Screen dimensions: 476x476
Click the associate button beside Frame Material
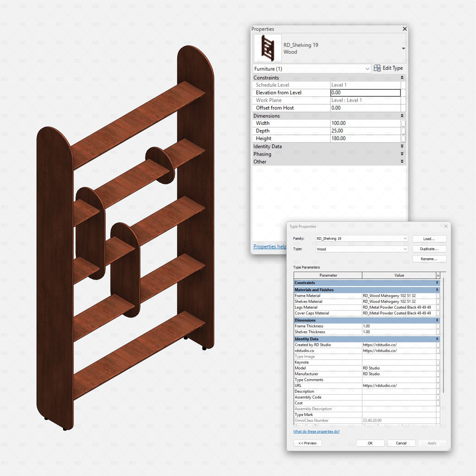pyautogui.click(x=438, y=296)
